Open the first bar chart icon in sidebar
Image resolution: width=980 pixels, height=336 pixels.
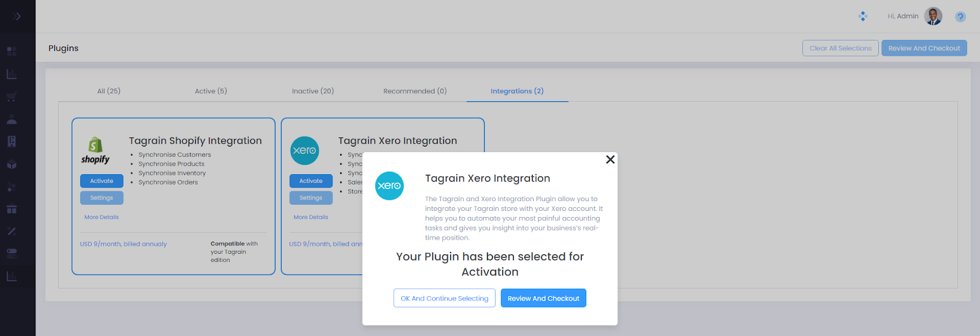[x=12, y=74]
